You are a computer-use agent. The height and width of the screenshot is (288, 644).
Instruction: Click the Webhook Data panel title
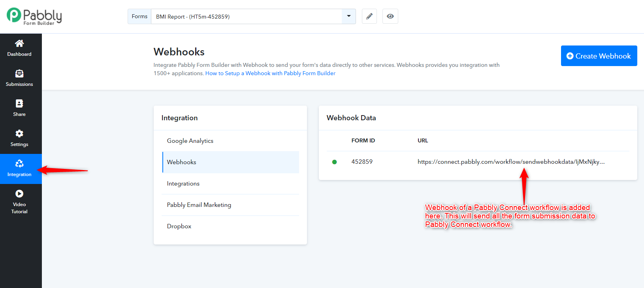pyautogui.click(x=351, y=118)
